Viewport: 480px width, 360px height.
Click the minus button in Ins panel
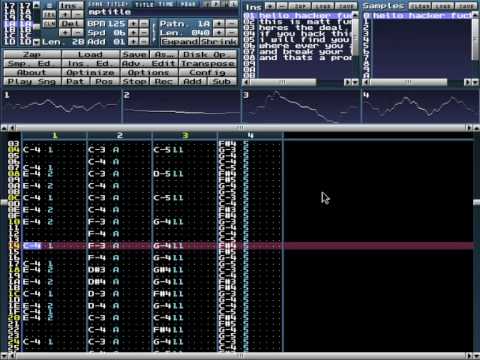pos(282,6)
